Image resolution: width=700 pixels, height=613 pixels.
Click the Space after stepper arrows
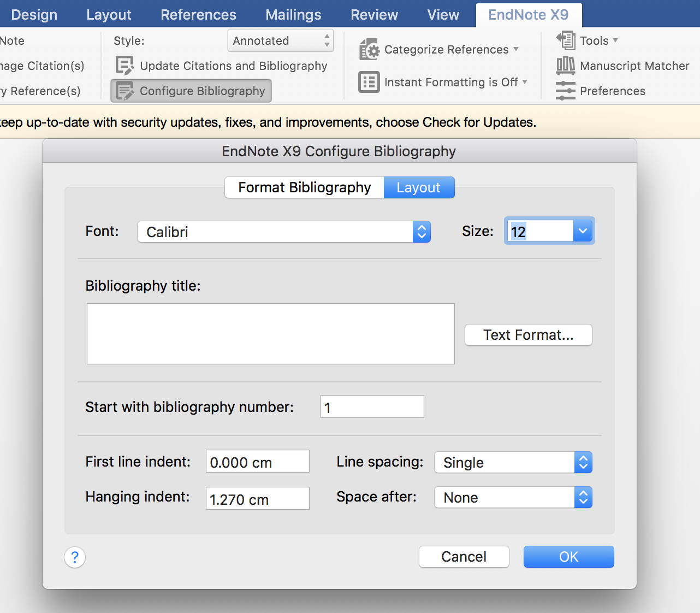pyautogui.click(x=583, y=497)
